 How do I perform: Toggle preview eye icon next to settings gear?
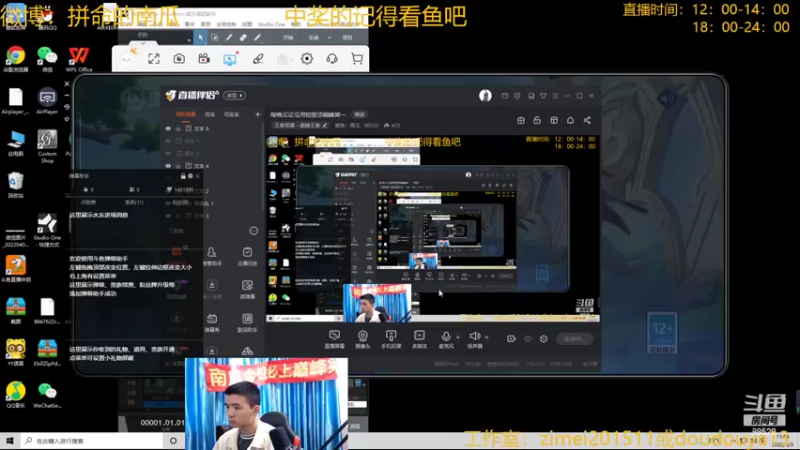pos(528,339)
